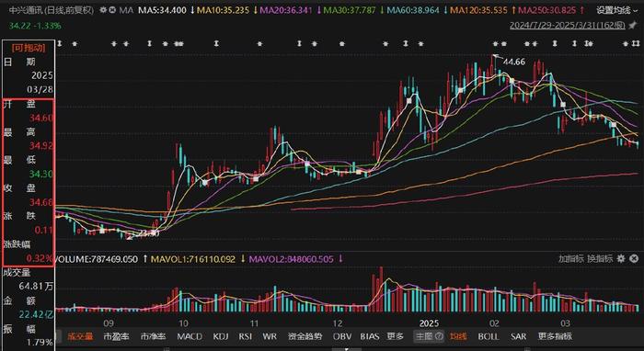
Task: Click the MA60:38.964 legend value
Action: click(413, 10)
